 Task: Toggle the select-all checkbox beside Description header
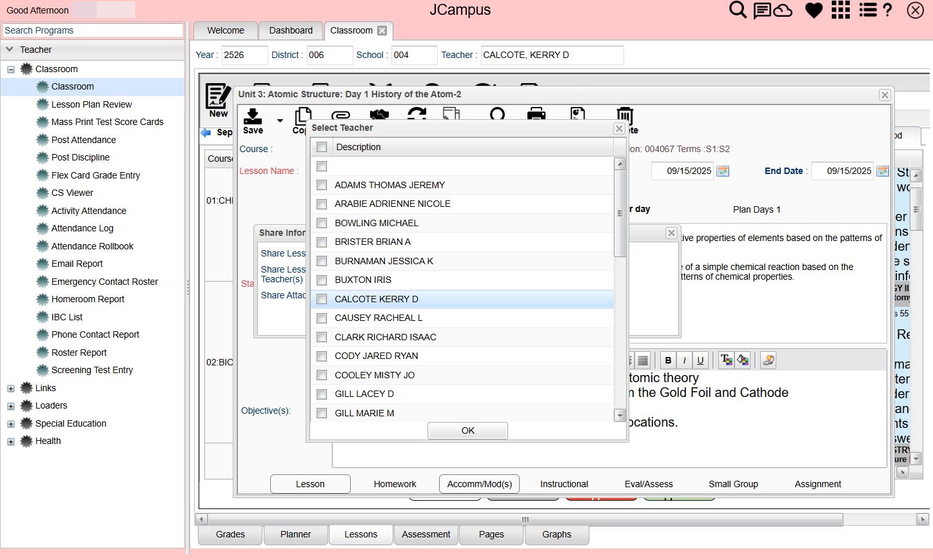322,148
